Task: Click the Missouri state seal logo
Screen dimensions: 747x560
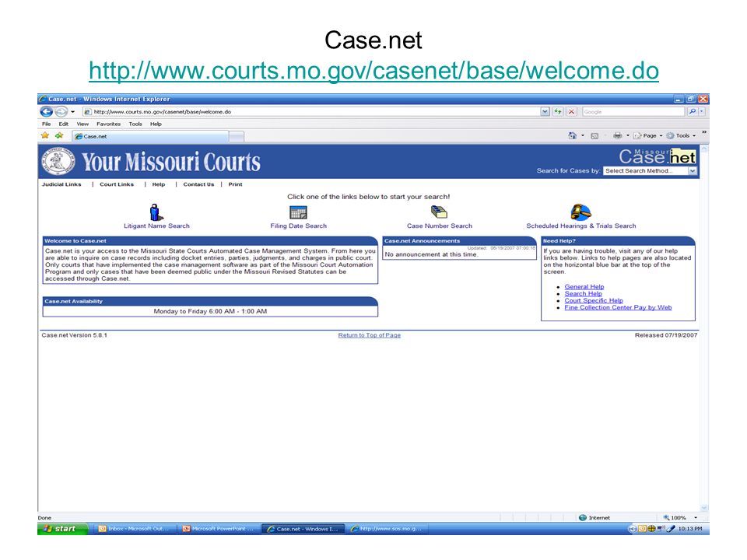Action: (x=58, y=162)
